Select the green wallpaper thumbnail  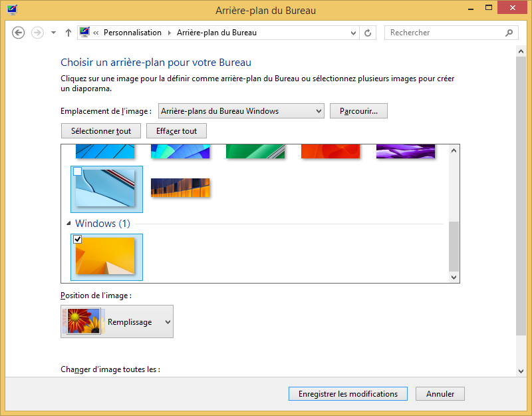click(x=255, y=152)
